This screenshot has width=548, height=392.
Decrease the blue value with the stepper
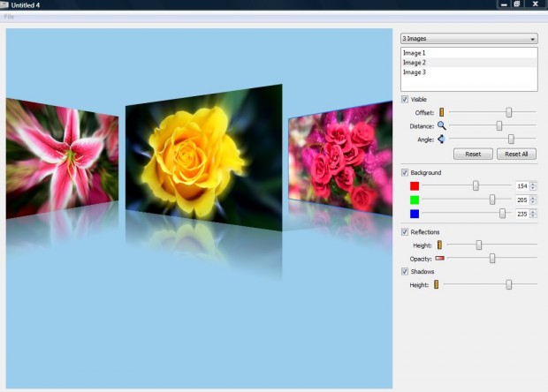point(533,216)
